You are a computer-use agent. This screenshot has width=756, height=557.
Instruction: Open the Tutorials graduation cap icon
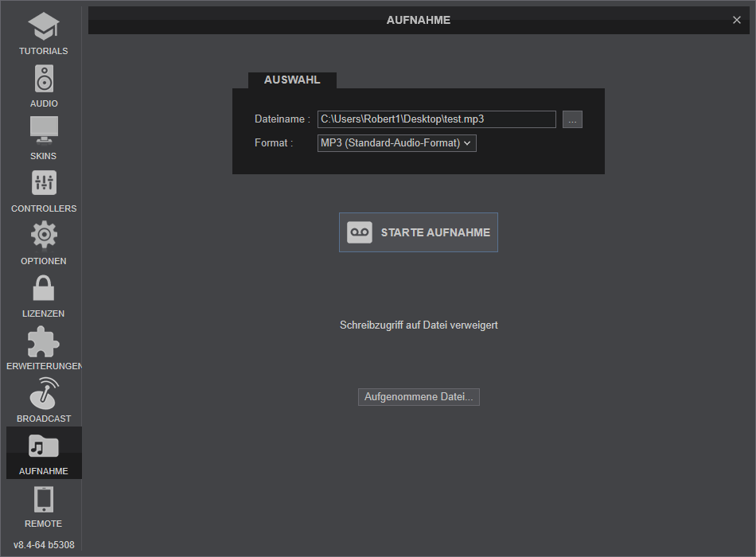pos(44,26)
